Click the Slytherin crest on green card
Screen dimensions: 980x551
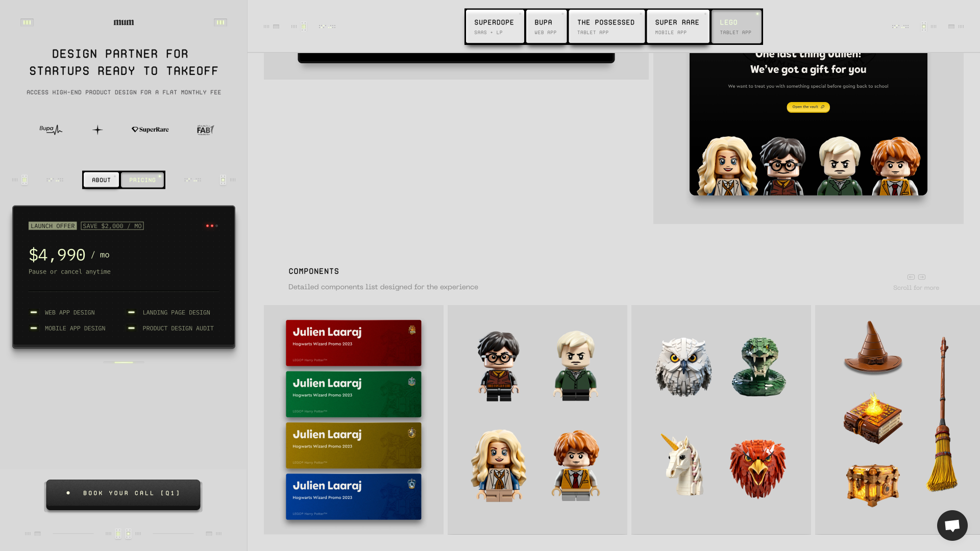(412, 381)
